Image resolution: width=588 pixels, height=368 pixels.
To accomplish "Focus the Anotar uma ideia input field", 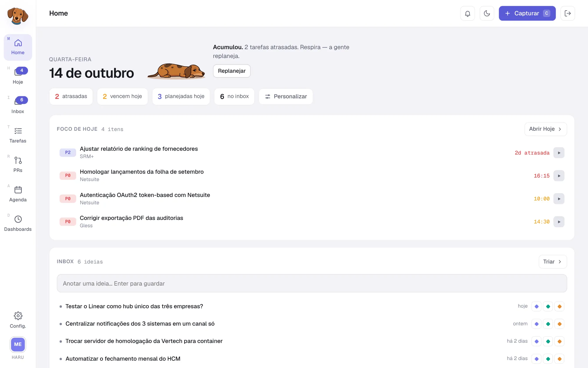I will click(312, 284).
